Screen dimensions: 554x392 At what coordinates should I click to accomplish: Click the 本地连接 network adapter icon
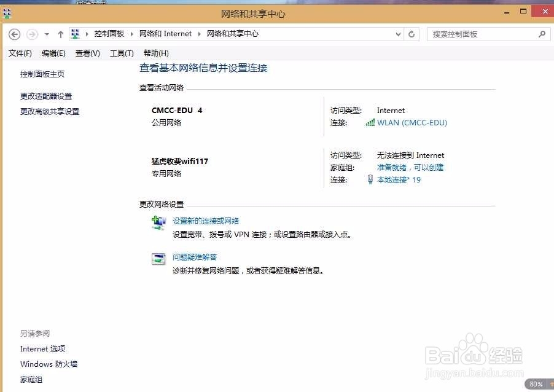370,179
